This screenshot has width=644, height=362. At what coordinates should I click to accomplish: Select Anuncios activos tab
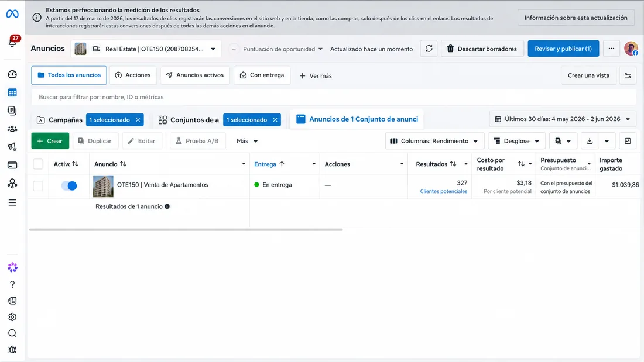point(195,75)
